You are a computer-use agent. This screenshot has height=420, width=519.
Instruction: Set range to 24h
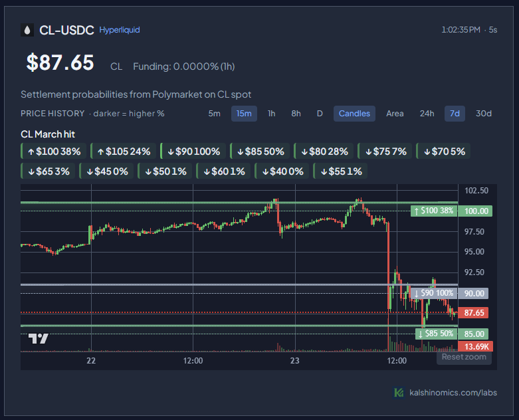[427, 114]
